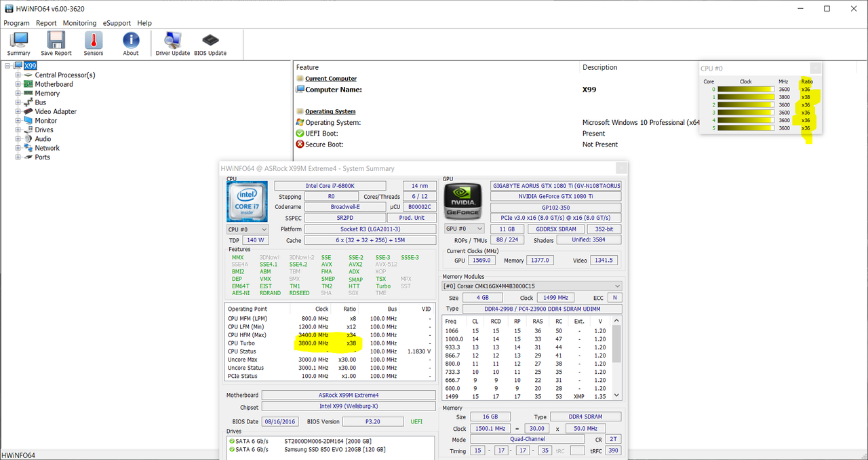Screen dimensions: 868x460
Task: Expand the Motherboard tree node
Action: click(x=18, y=84)
